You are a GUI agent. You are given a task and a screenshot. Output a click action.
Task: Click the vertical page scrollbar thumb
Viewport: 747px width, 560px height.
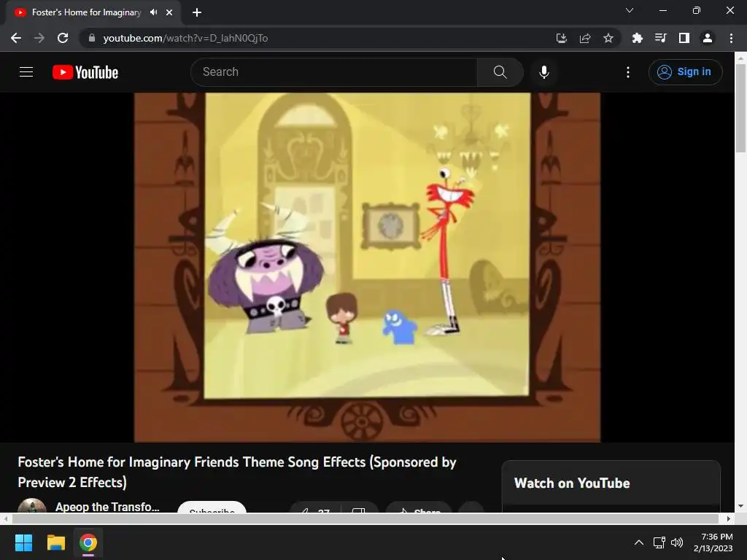point(740,107)
